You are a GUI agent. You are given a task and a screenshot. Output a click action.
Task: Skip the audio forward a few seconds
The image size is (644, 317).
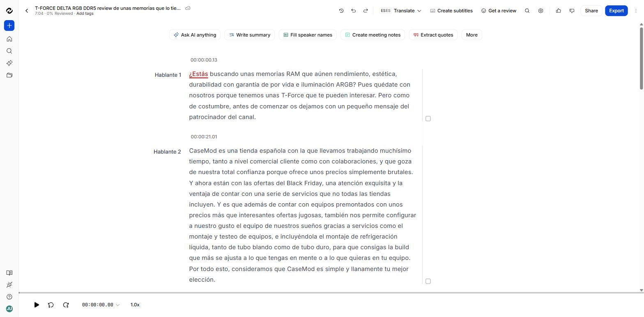coord(66,305)
